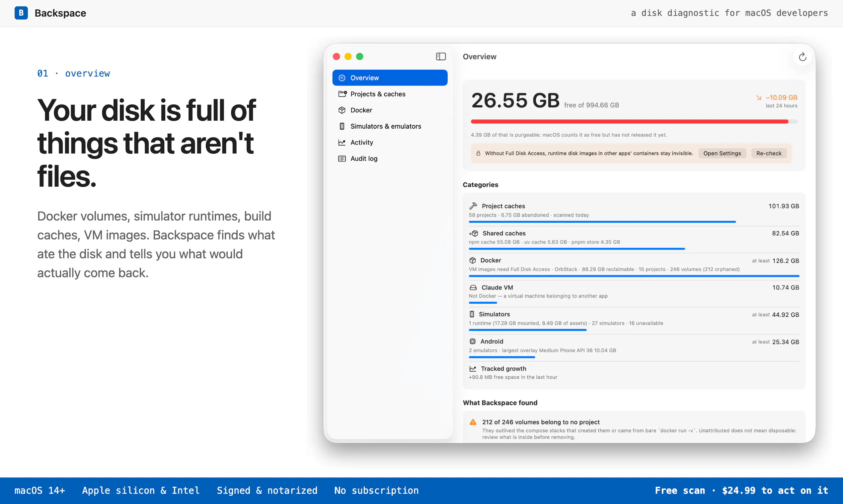Click the Android category title
The width and height of the screenshot is (843, 504).
[x=492, y=341]
